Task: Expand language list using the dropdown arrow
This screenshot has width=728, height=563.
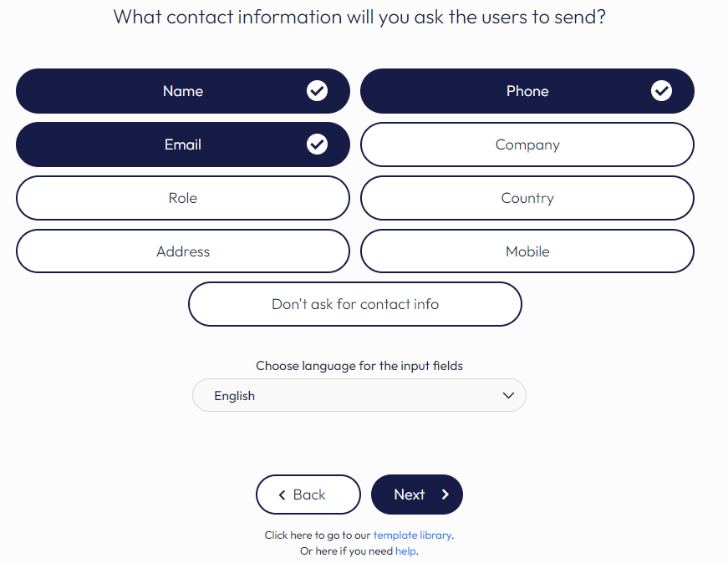Action: click(508, 396)
